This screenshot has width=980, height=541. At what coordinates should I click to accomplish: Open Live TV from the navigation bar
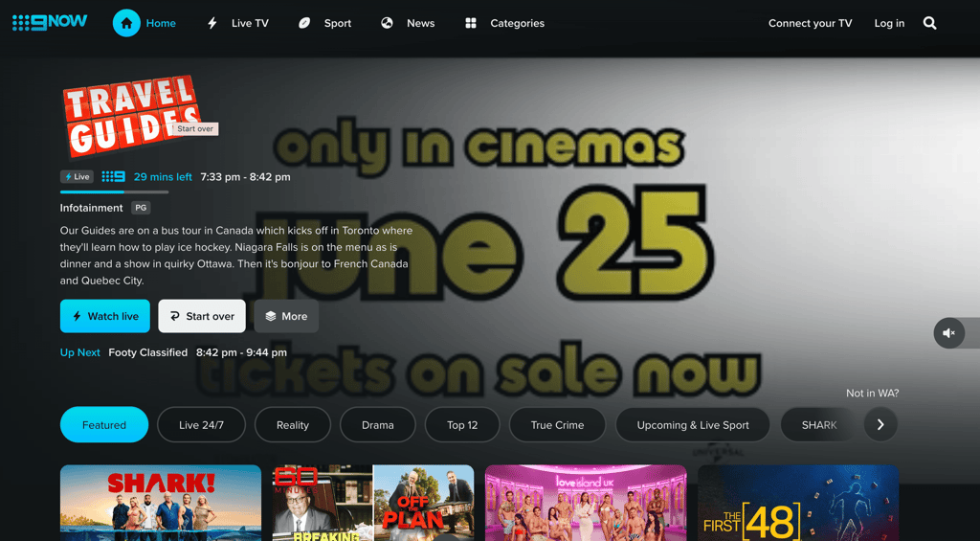click(237, 23)
